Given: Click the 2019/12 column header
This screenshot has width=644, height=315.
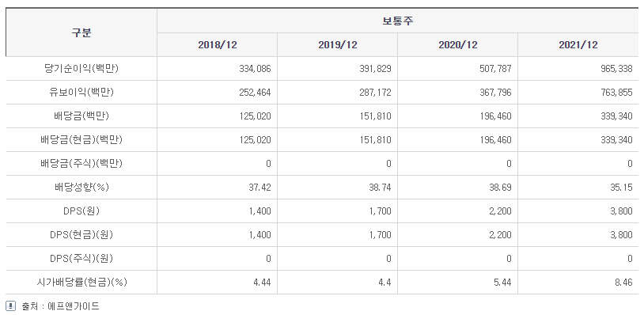Looking at the screenshot, I should pos(338,45).
